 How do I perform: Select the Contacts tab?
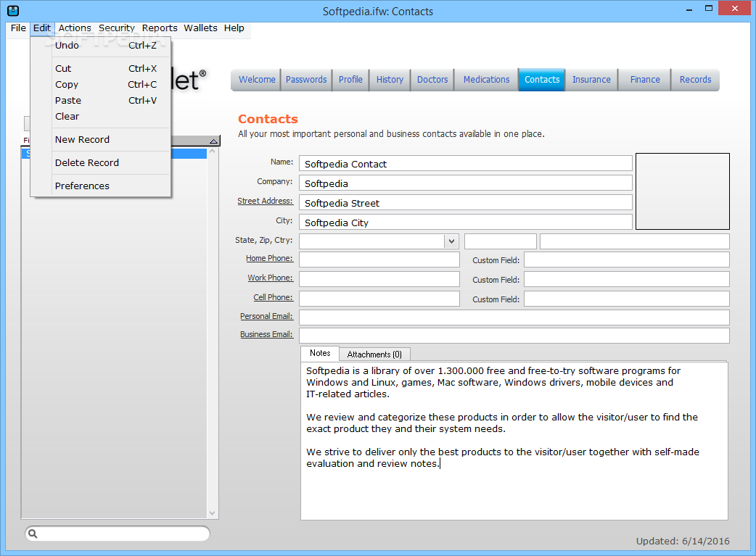[x=542, y=80]
